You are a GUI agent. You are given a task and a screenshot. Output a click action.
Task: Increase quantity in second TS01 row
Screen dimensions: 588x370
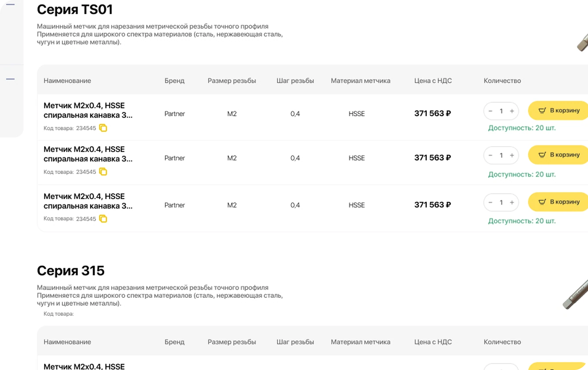tap(512, 155)
